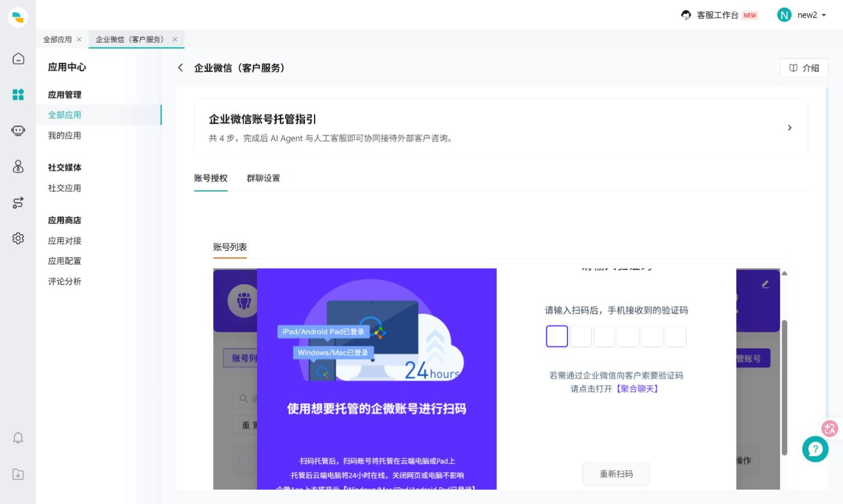
Task: Switch to the 账号授权 tab
Action: [x=211, y=178]
